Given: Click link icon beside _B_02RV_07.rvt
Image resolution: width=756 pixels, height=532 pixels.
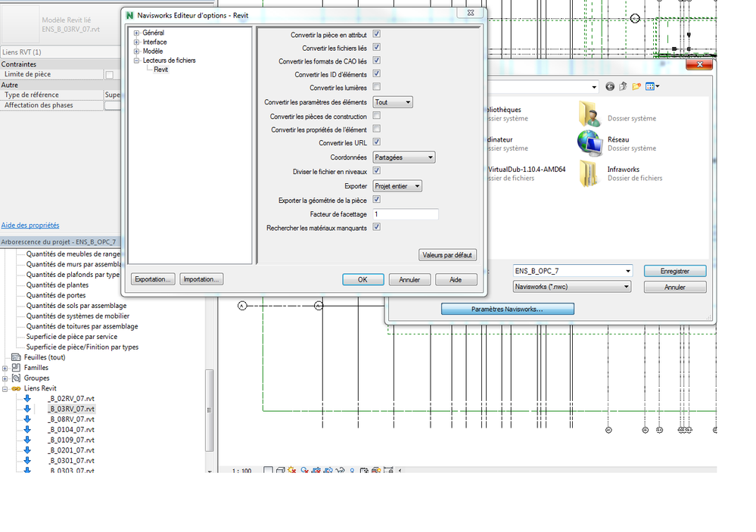Looking at the screenshot, I should [x=27, y=398].
